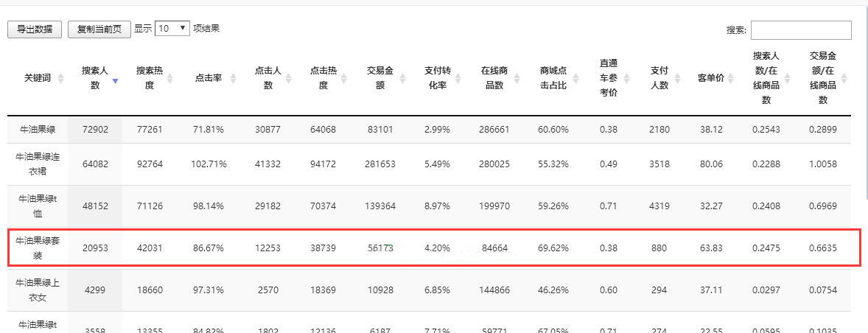
Task: Click the 支付转化率 header label
Action: coord(438,79)
